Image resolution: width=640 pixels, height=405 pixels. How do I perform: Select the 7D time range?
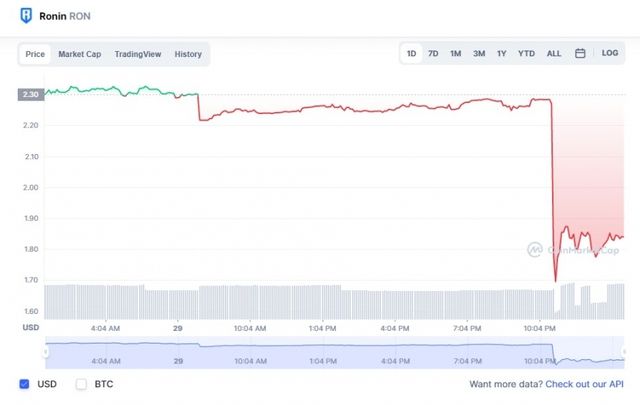pos(433,53)
